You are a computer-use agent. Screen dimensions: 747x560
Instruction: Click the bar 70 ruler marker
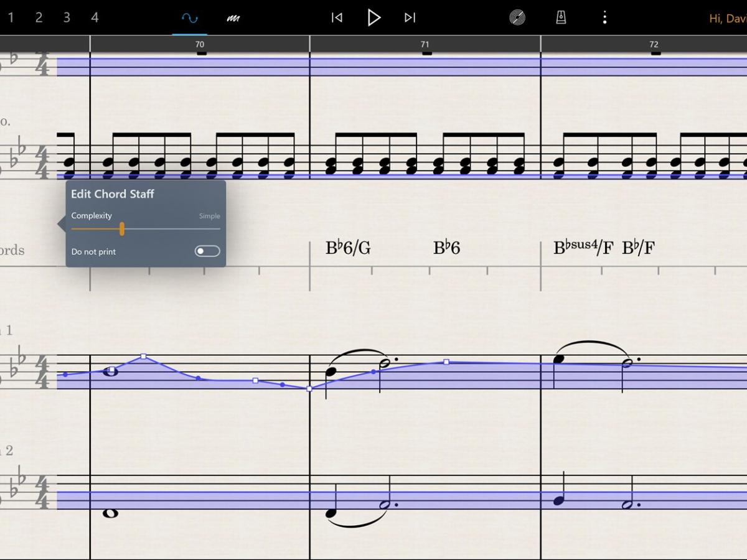click(200, 45)
